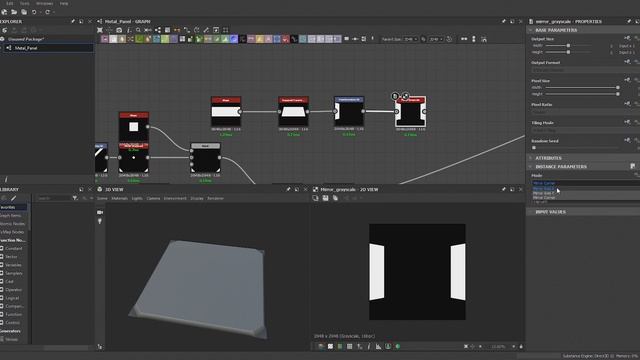Toggle the size link ratio icon

(x=423, y=39)
